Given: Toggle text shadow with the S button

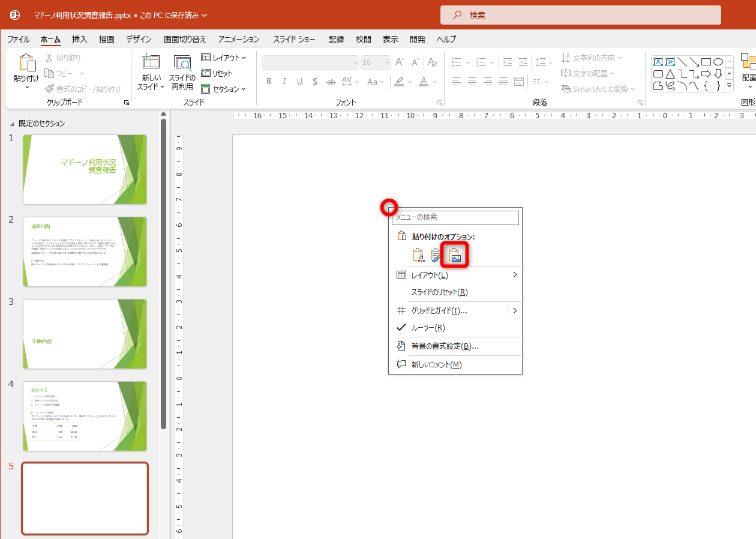Looking at the screenshot, I should tap(316, 82).
